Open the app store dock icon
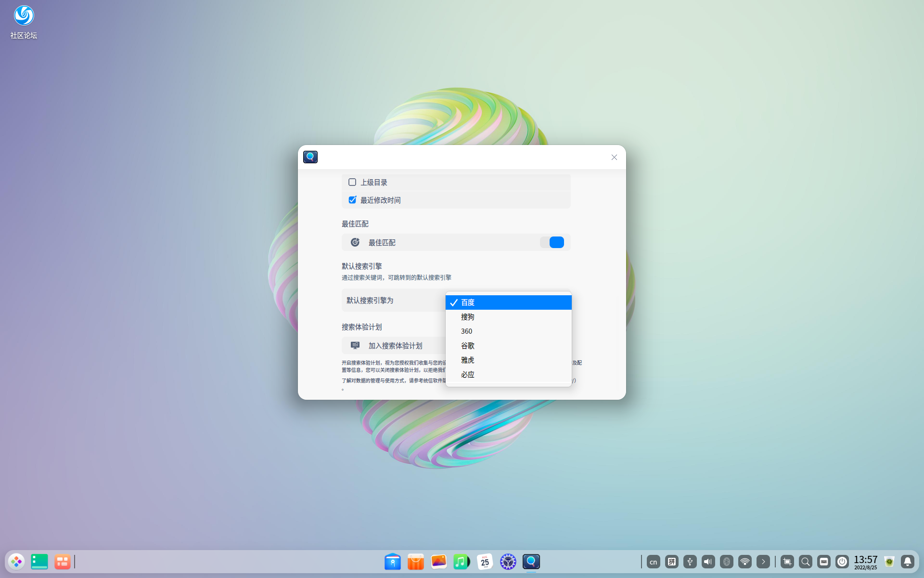This screenshot has width=924, height=578. [x=415, y=562]
